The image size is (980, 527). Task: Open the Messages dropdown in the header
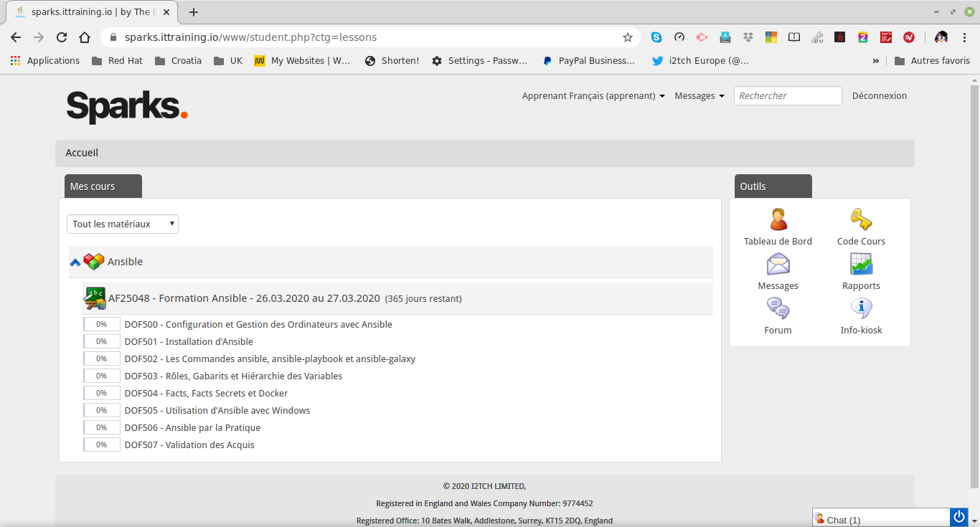tap(699, 96)
